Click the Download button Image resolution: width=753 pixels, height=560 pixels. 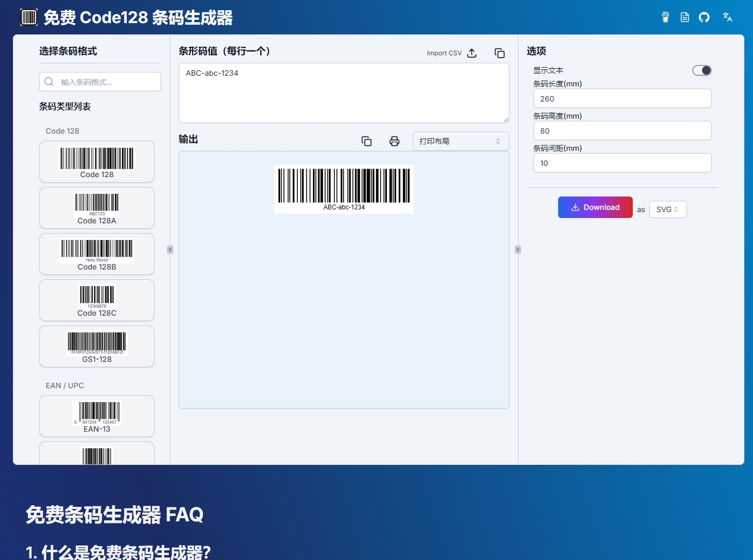(x=595, y=207)
